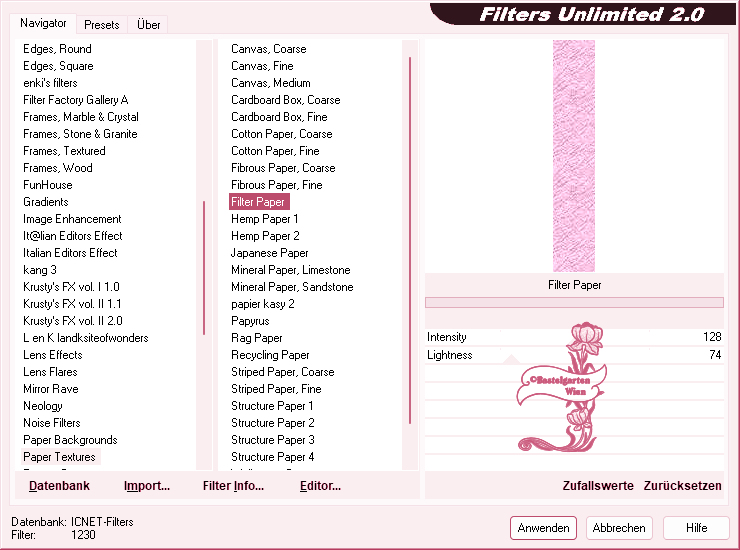Select Frames, Wood category

click(58, 168)
